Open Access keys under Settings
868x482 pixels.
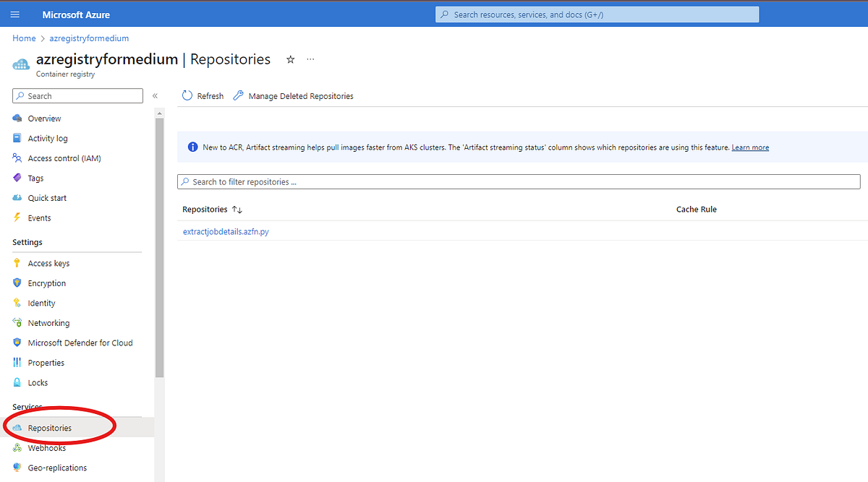[50, 262]
